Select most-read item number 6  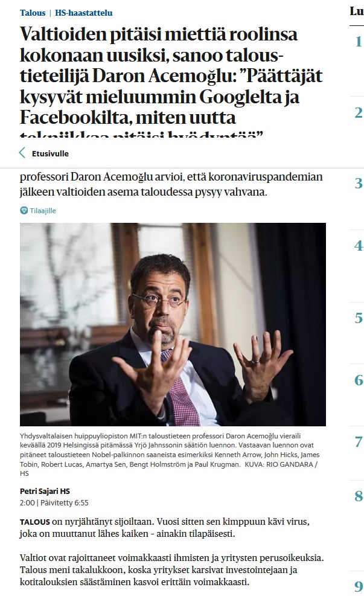click(359, 380)
